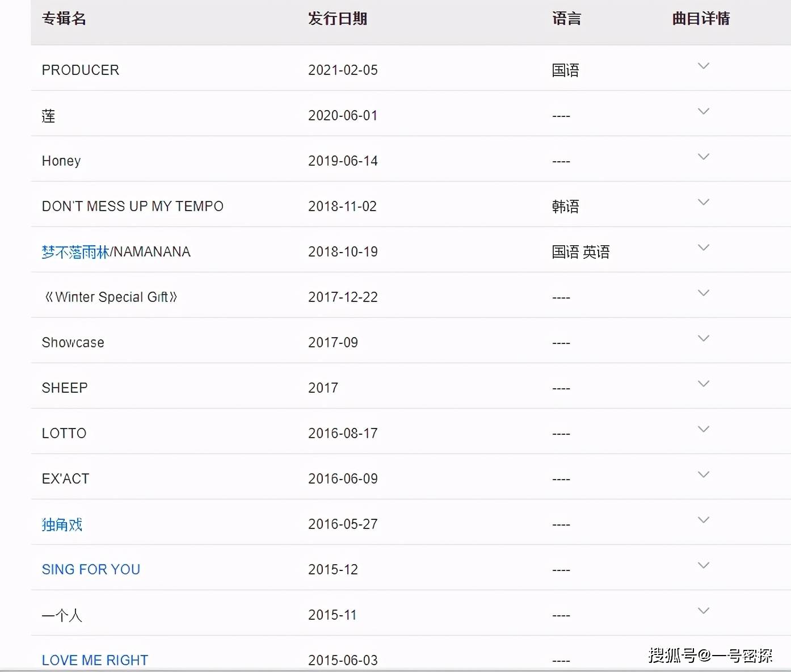Click the 语言 column header

(566, 19)
